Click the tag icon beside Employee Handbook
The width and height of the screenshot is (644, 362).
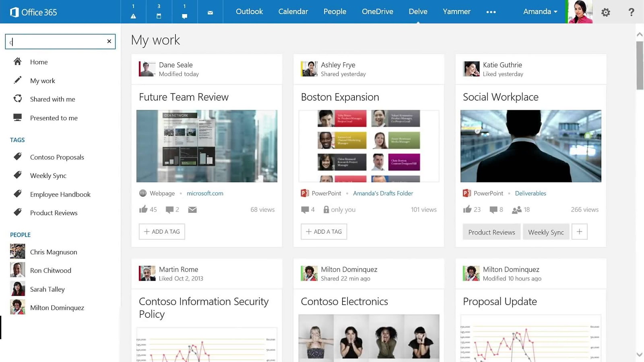click(x=18, y=194)
